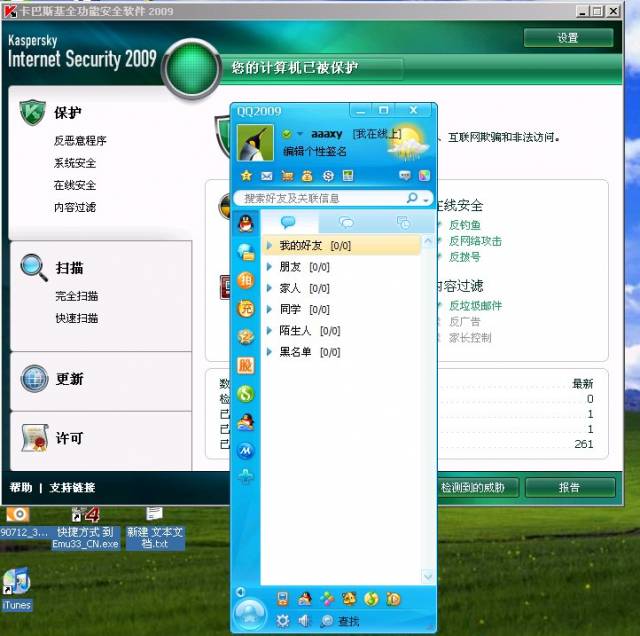This screenshot has width=640, height=636.
Task: Open the QQ mail envelope icon
Action: coord(267,176)
